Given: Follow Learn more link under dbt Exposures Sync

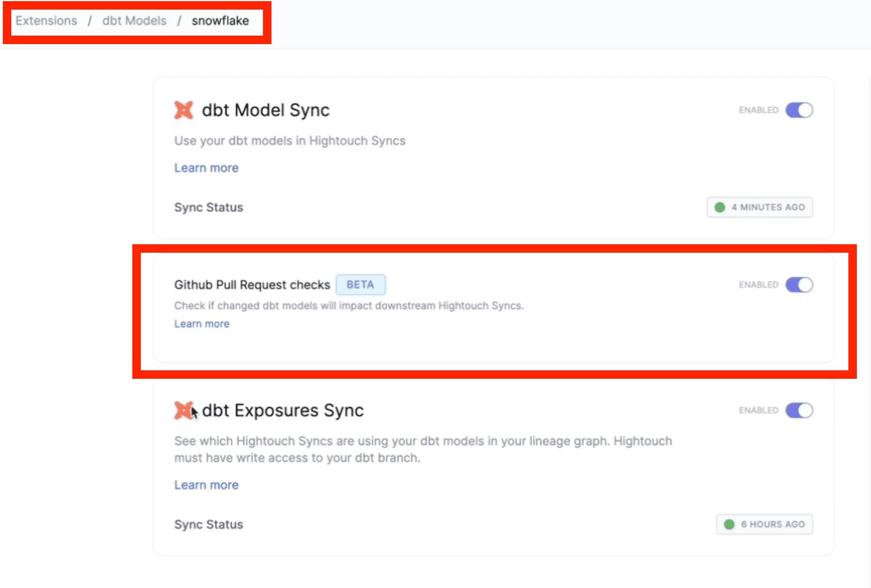Looking at the screenshot, I should (206, 485).
